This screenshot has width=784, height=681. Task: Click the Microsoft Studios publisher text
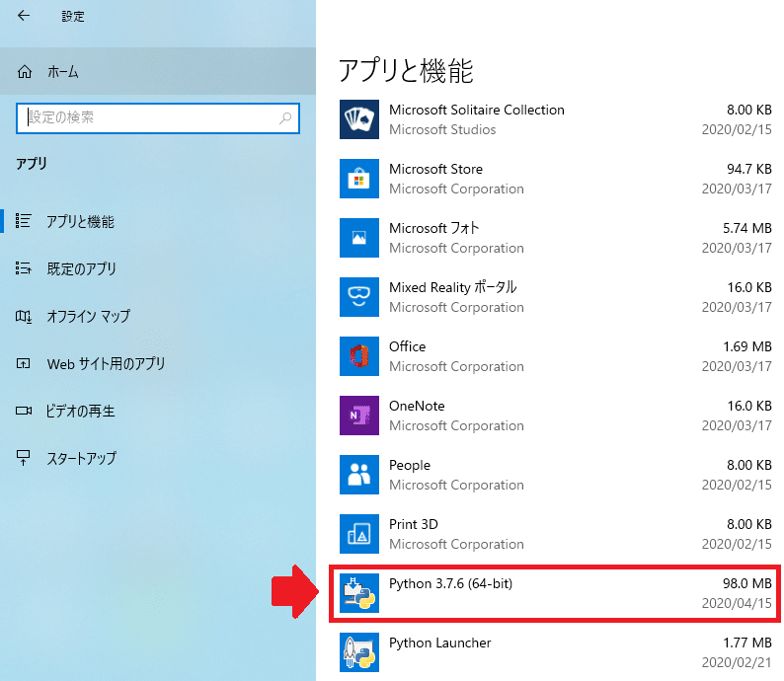[x=442, y=129]
